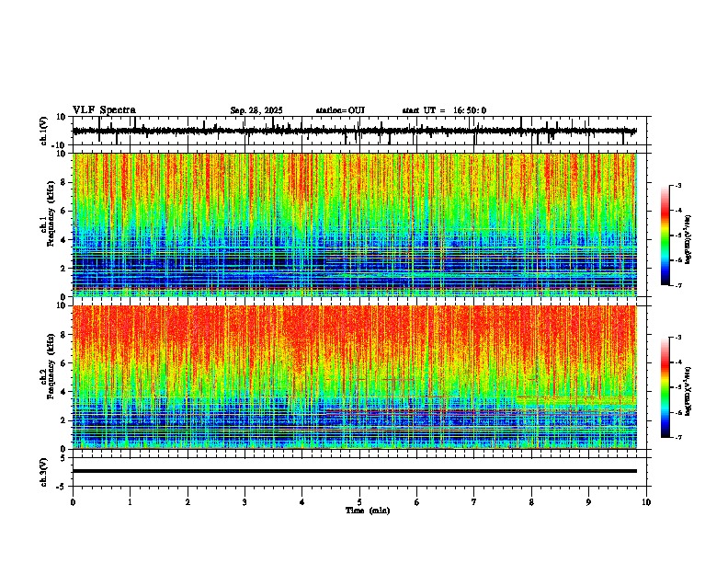Click the "ch.3(V)" axis label

coord(44,472)
